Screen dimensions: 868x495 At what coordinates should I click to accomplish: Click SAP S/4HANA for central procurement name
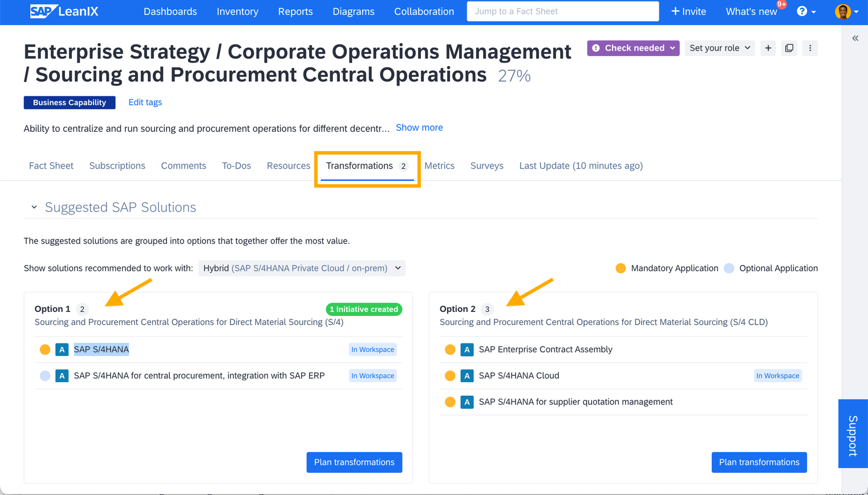pos(199,376)
